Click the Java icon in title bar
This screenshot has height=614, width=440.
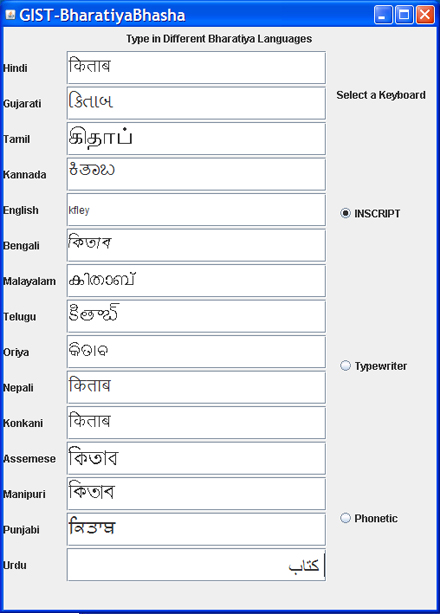point(10,15)
